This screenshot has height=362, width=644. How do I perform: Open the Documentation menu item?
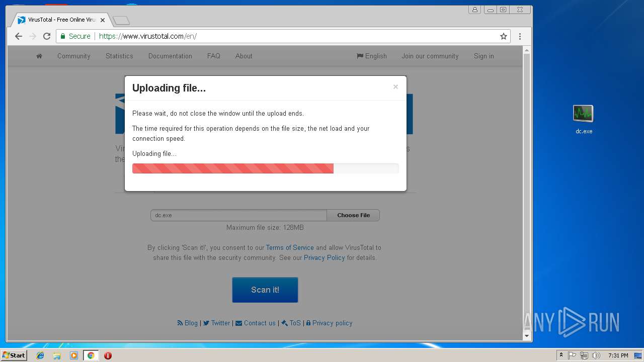click(x=170, y=56)
